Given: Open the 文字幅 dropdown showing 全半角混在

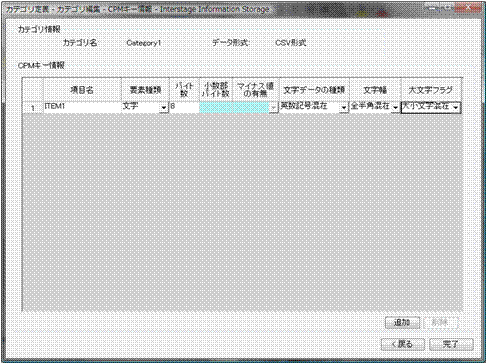Looking at the screenshot, I should (375, 107).
